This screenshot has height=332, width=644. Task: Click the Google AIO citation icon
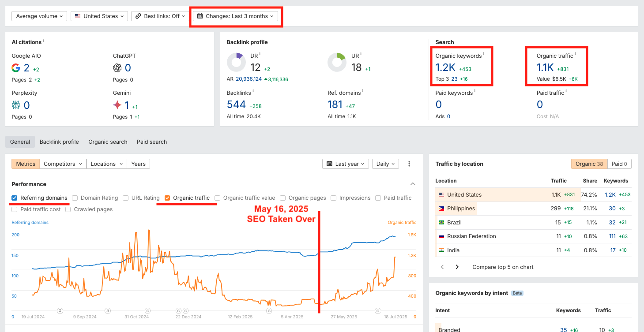click(x=15, y=67)
